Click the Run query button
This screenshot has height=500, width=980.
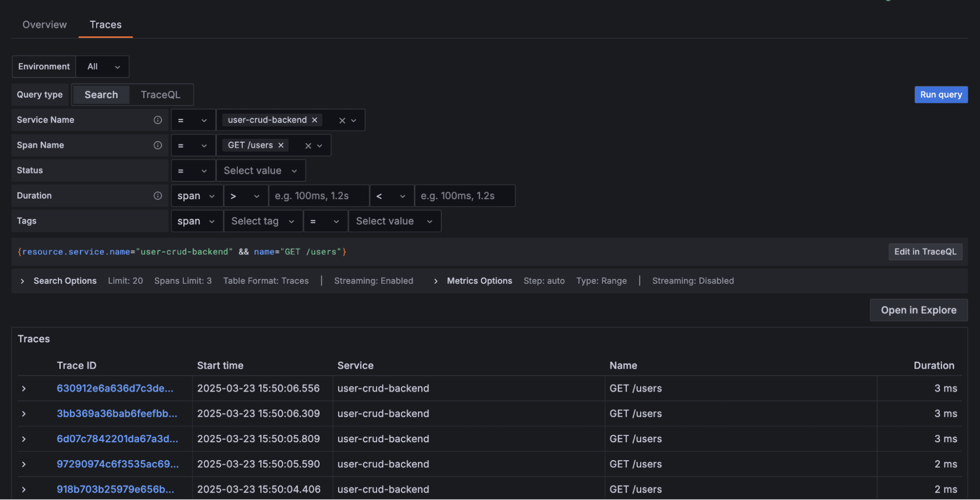940,94
